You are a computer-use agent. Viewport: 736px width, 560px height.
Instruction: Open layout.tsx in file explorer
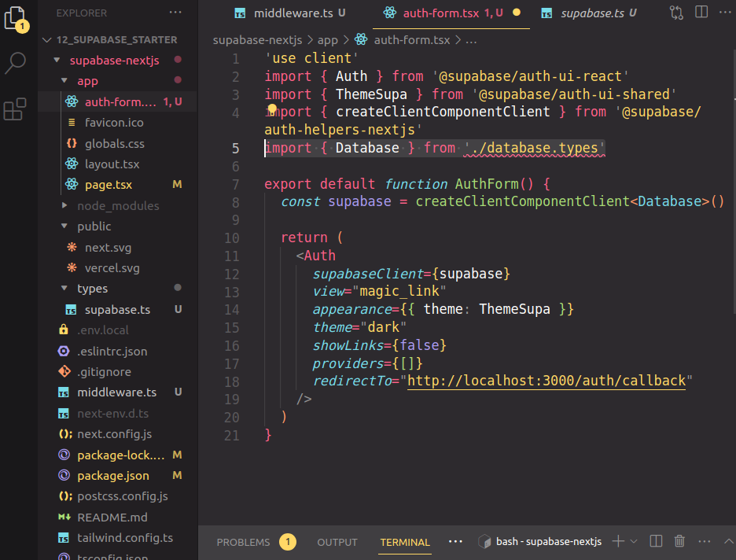click(x=117, y=164)
